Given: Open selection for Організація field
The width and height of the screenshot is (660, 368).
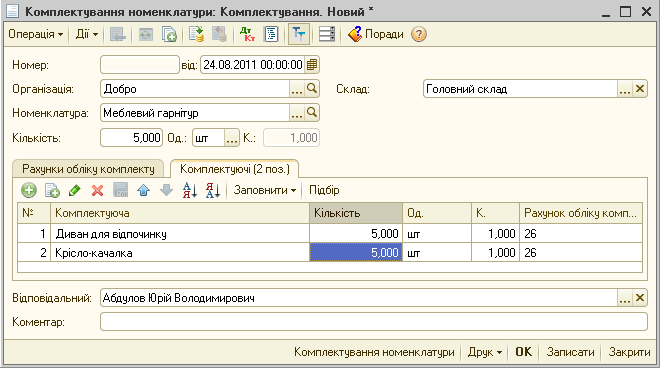Looking at the screenshot, I should click(297, 89).
